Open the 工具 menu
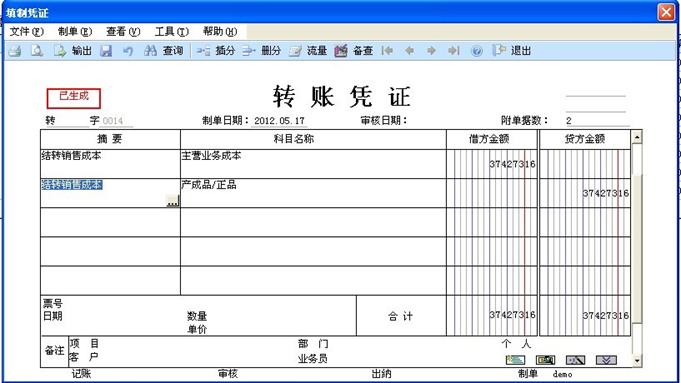Image resolution: width=681 pixels, height=383 pixels. (x=172, y=32)
